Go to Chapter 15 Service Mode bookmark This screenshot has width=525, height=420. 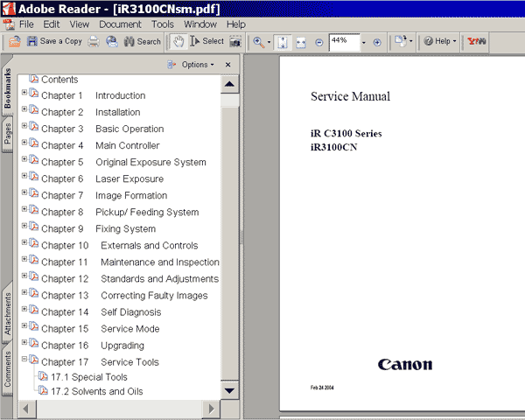[100, 329]
